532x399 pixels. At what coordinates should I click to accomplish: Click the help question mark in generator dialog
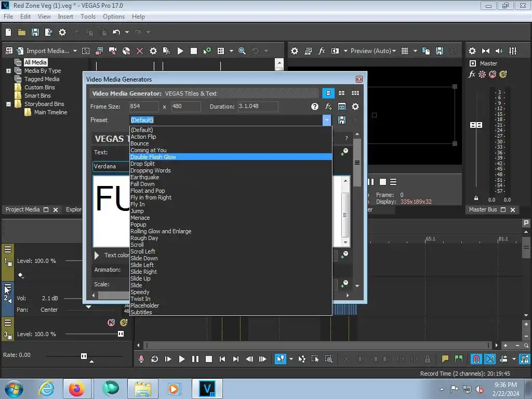314,107
